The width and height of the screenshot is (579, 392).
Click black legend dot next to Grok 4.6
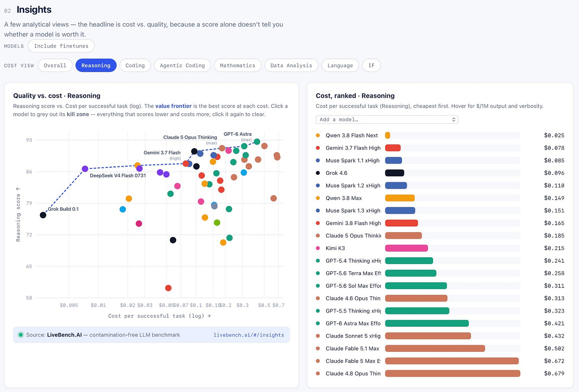(x=318, y=173)
